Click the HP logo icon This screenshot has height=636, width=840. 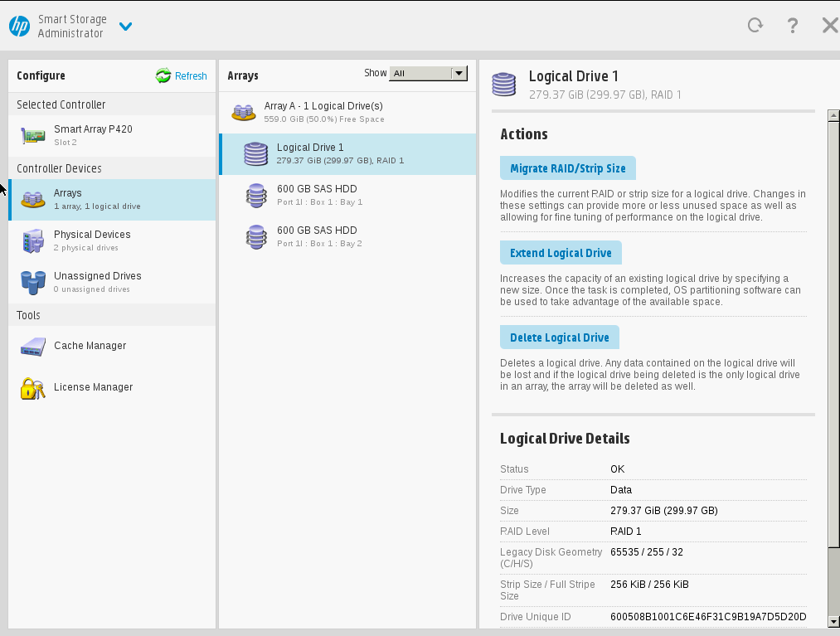coord(20,26)
